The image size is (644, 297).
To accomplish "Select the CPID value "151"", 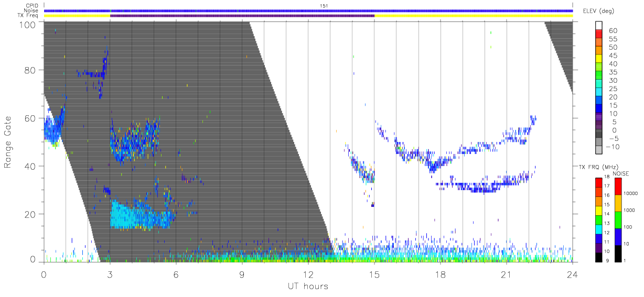I will 324,6.
